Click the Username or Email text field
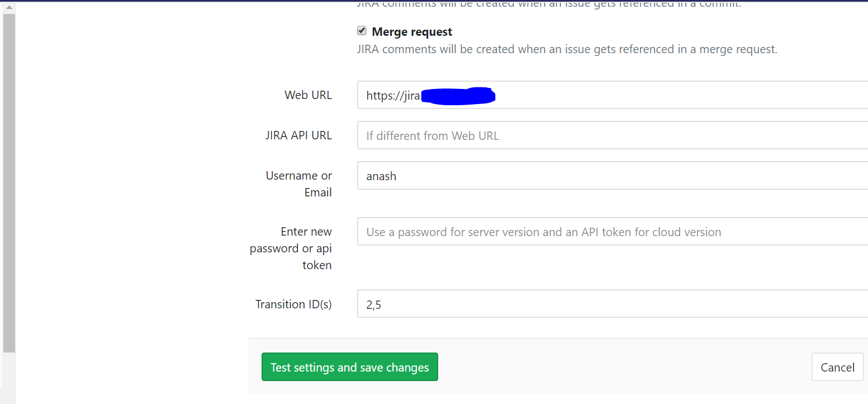Viewport: 868px width, 404px height. click(559, 176)
